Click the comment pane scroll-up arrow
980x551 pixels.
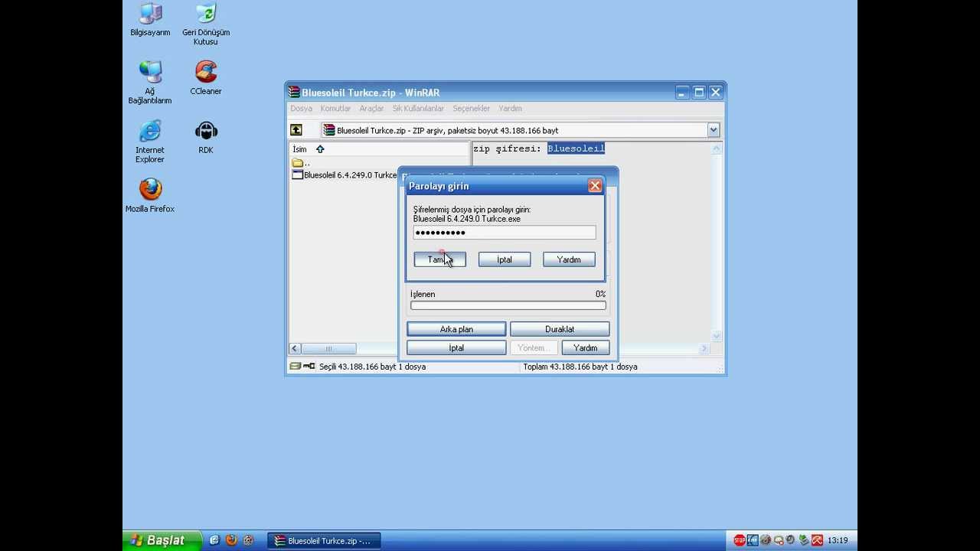click(x=717, y=149)
